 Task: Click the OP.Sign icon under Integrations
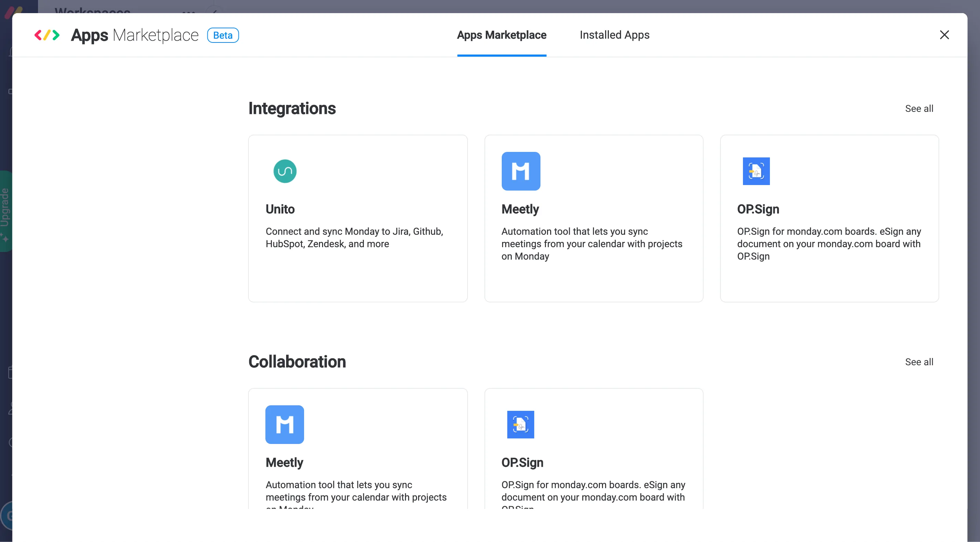tap(756, 171)
